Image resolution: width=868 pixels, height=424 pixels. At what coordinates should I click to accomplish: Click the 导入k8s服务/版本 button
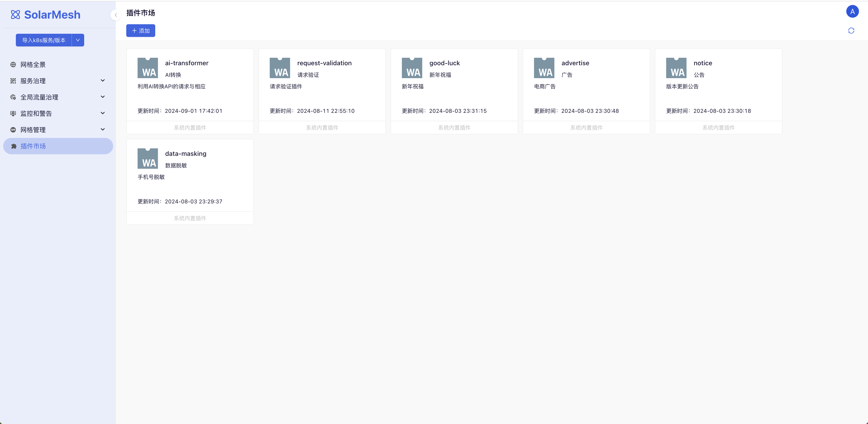point(43,40)
